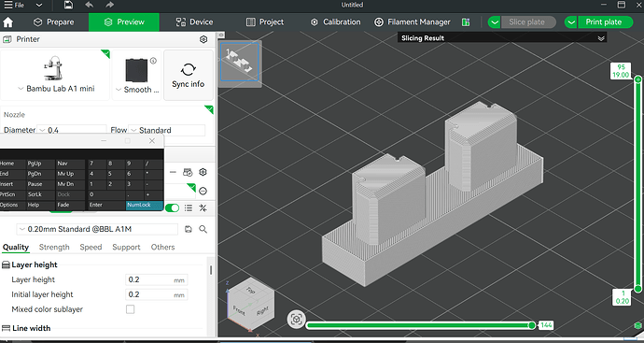The height and width of the screenshot is (343, 644).
Task: Click the bottom handle of vertical layer slider
Action: 637,289
